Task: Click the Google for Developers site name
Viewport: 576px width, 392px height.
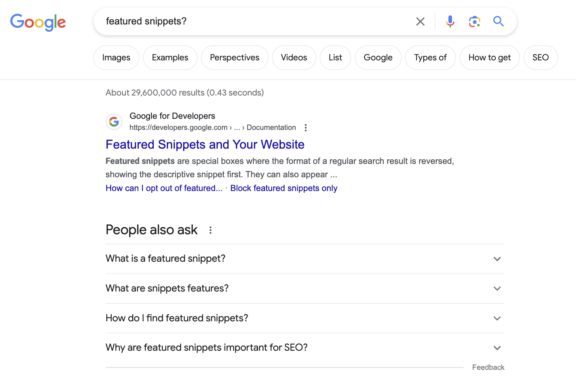Action: [172, 116]
